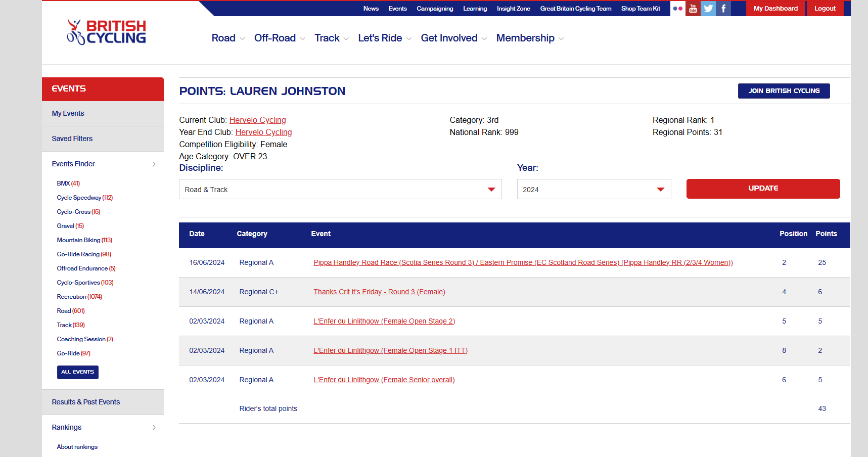This screenshot has height=457, width=868.
Task: Select BMX (41) events
Action: 68,184
